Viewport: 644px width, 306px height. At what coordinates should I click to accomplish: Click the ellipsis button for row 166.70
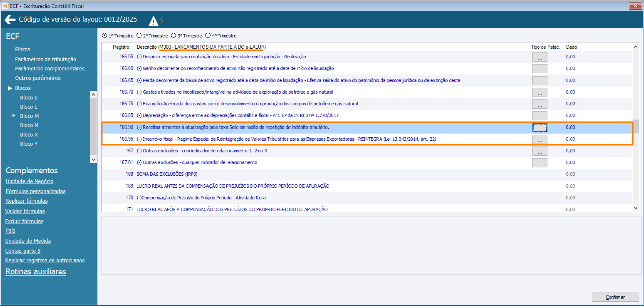[540, 92]
